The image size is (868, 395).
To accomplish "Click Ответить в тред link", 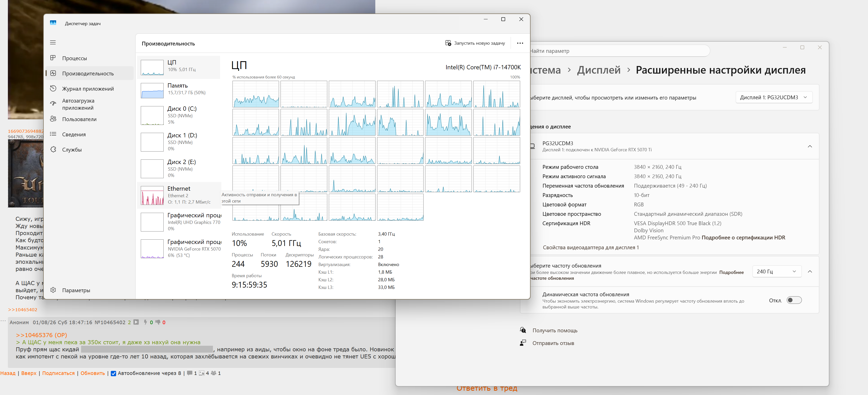I will tap(487, 388).
